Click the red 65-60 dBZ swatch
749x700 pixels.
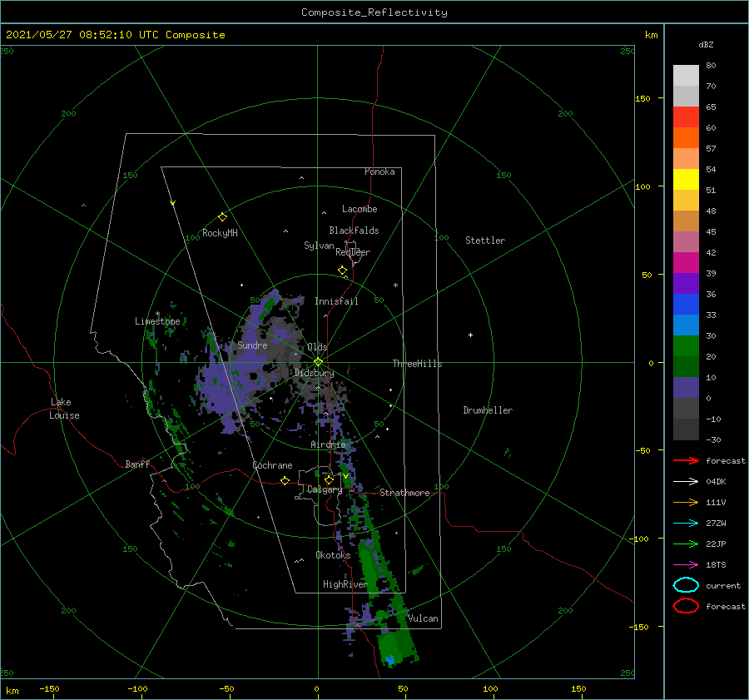(686, 117)
